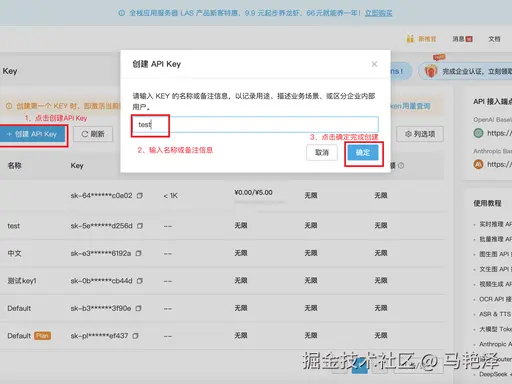Click the info icon in table header
Viewport: 512px width, 384px height.
tap(401, 165)
